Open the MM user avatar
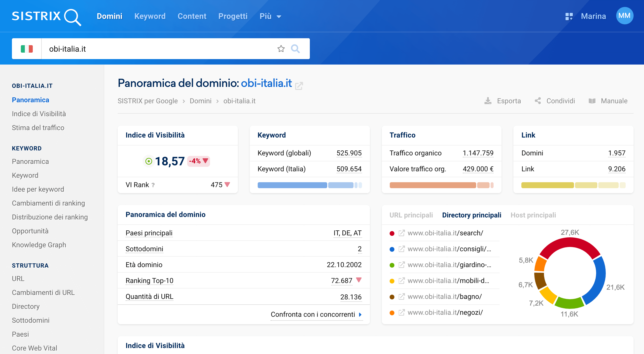Screen dimensions: 644x354 click(x=624, y=16)
